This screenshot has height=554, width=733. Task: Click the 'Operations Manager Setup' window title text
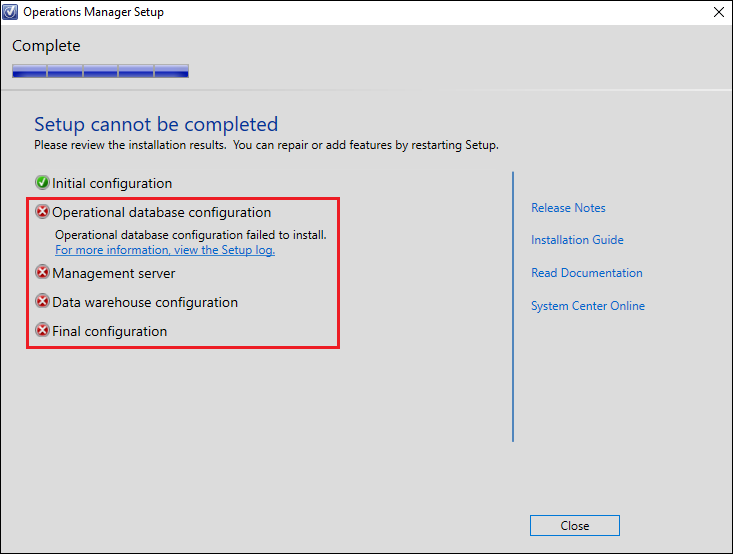coord(93,12)
